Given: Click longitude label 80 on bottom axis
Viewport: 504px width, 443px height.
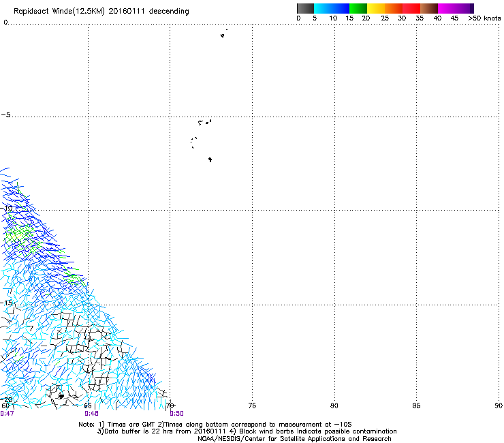Looking at the screenshot, I should pyautogui.click(x=334, y=406).
